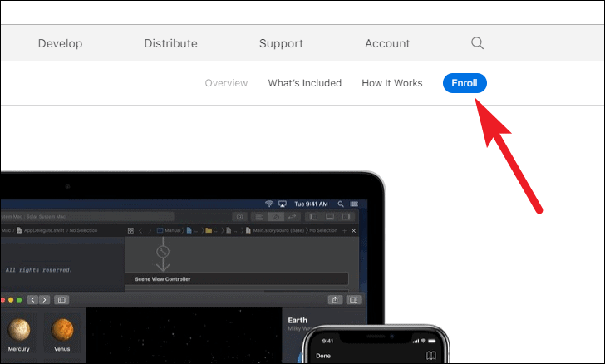Screen dimensions: 605x364
Task: Click the related items grid icon in Xcode editor
Action: point(130,230)
